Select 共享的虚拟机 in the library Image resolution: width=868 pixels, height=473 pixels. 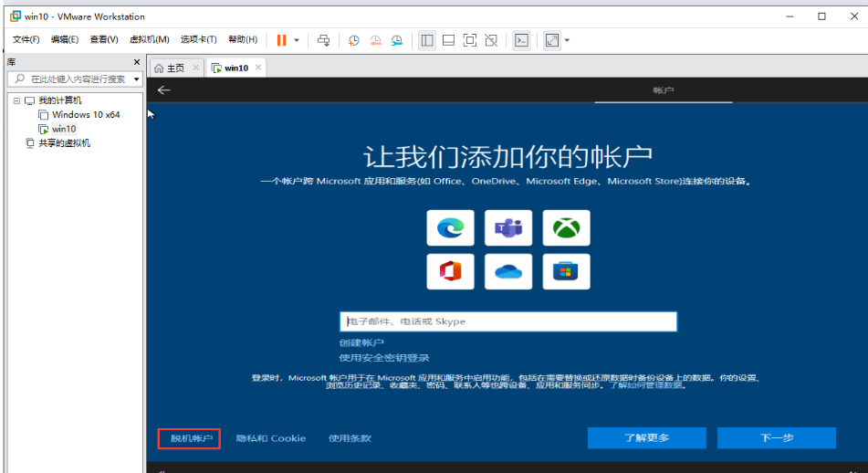(x=64, y=143)
